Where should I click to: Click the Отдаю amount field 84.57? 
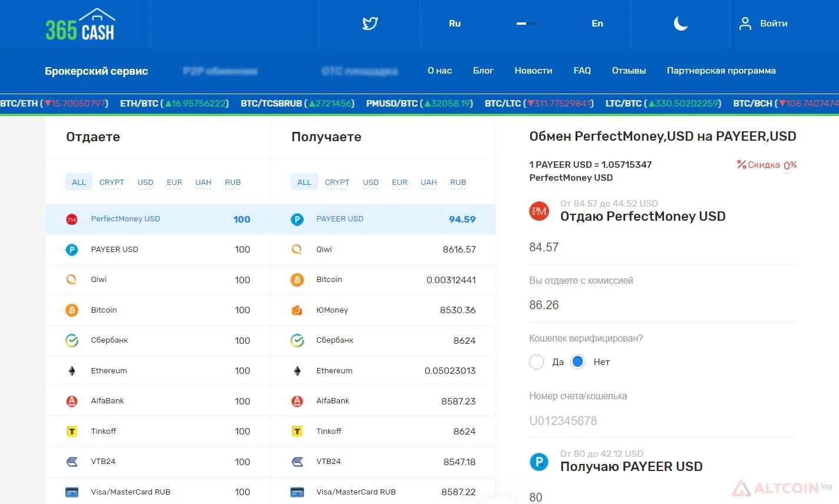(x=662, y=247)
